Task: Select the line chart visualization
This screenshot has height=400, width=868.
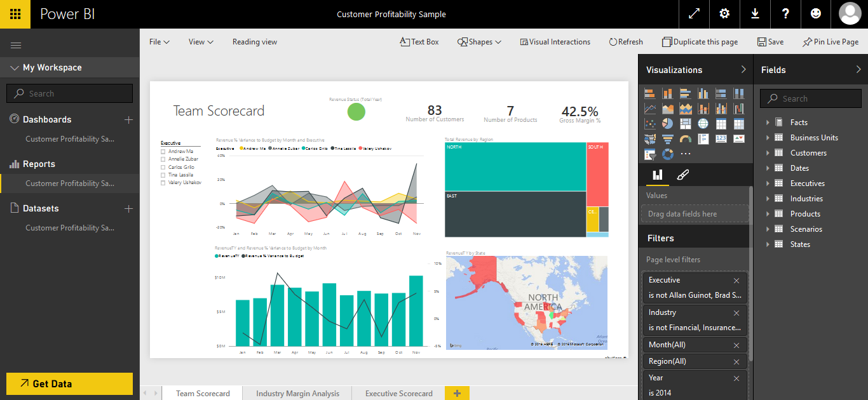Action: tap(649, 109)
